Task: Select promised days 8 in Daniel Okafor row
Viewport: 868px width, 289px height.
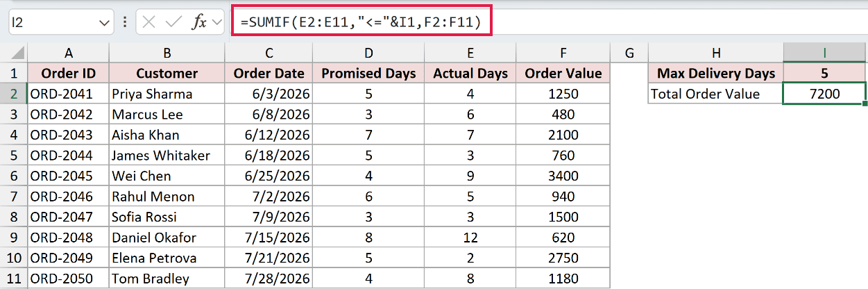Action: [368, 238]
